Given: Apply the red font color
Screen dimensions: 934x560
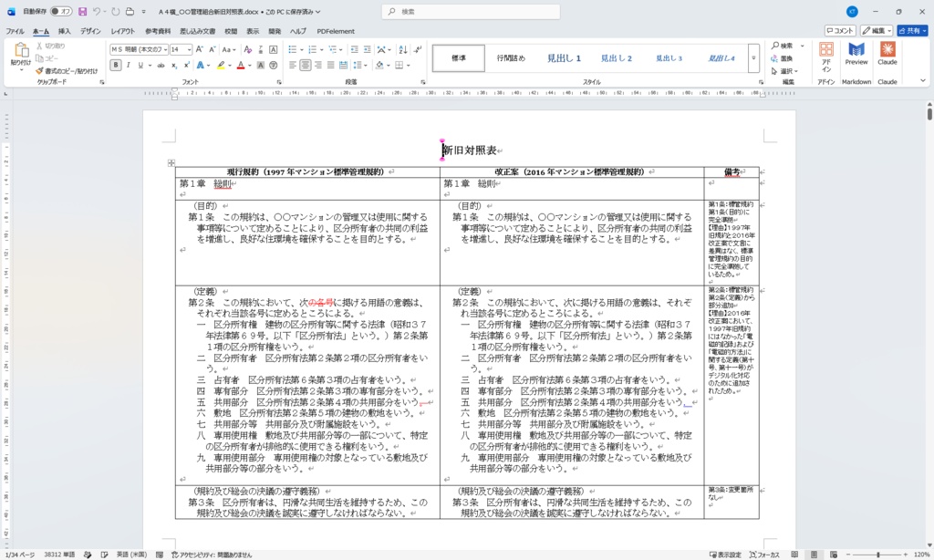Looking at the screenshot, I should 241,66.
